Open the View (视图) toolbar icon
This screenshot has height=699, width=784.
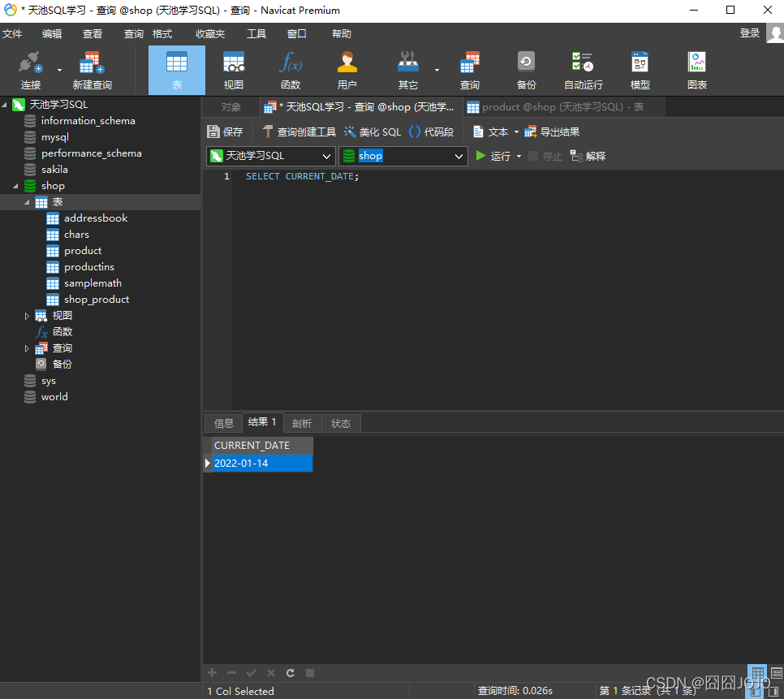click(x=234, y=63)
